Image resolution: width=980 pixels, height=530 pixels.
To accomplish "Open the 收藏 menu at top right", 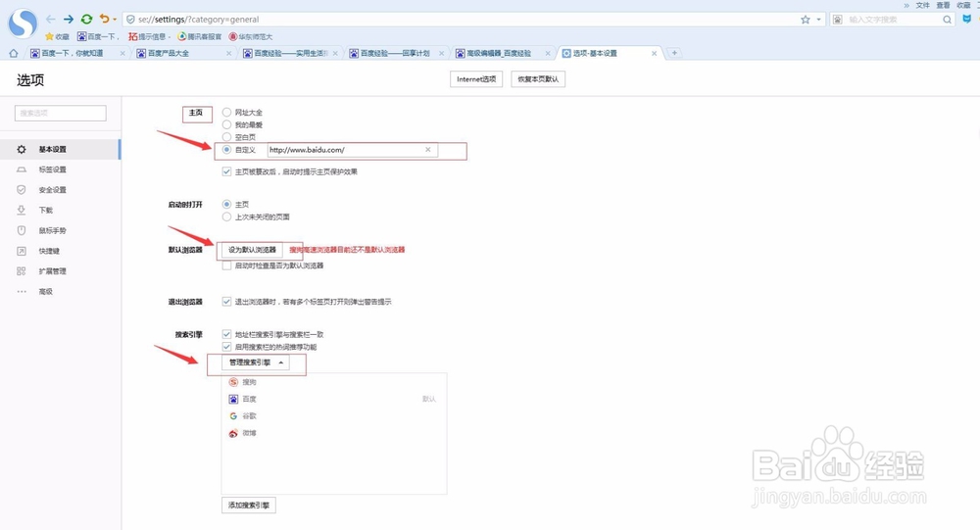I will pos(963,5).
